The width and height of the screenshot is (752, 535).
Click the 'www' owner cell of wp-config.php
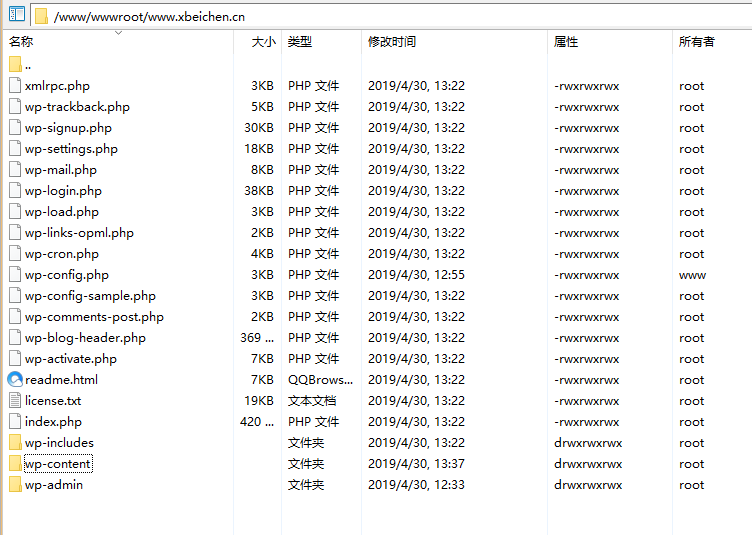coord(693,276)
